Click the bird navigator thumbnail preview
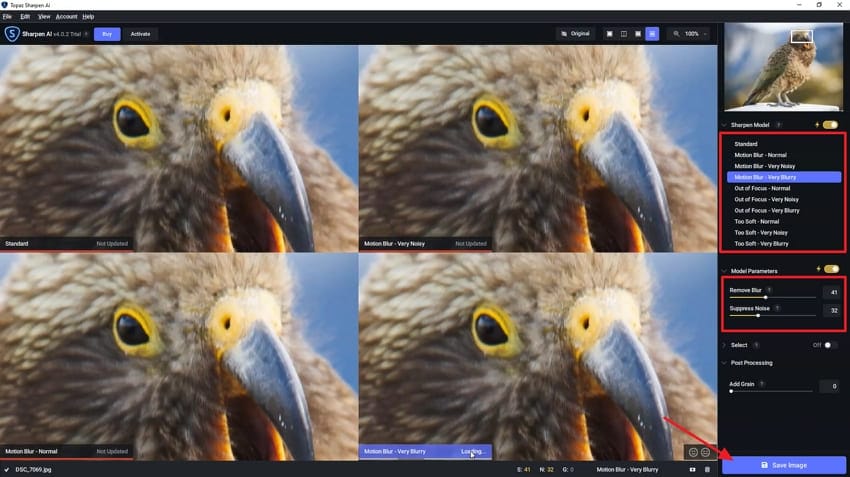Image resolution: width=850 pixels, height=477 pixels. click(x=784, y=67)
